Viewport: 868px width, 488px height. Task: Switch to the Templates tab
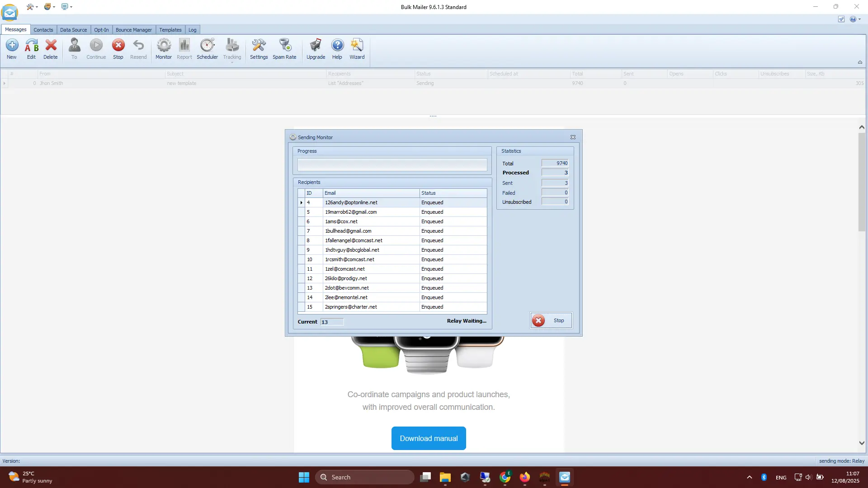click(x=170, y=30)
